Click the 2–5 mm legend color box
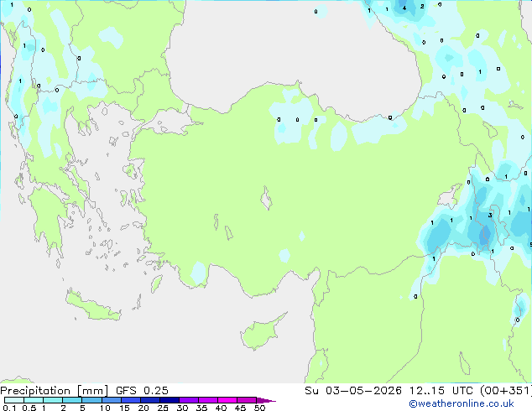 (x=72, y=400)
